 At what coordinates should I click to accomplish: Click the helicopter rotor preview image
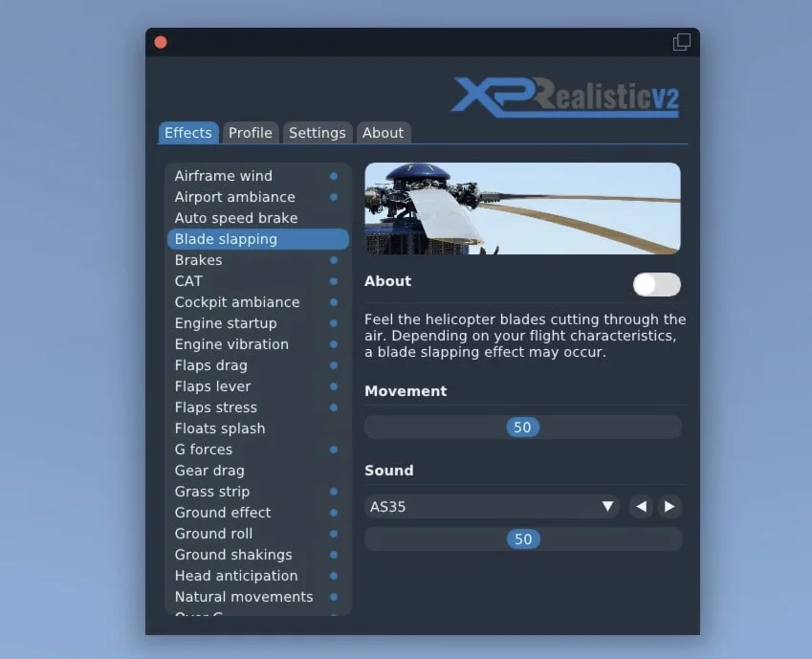[x=522, y=209]
